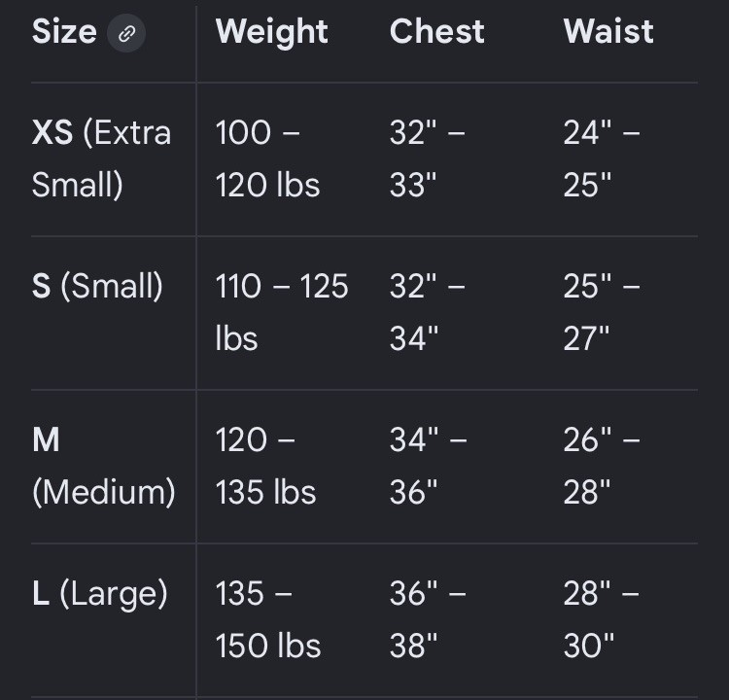
Task: Select the Size column header
Action: (x=64, y=32)
